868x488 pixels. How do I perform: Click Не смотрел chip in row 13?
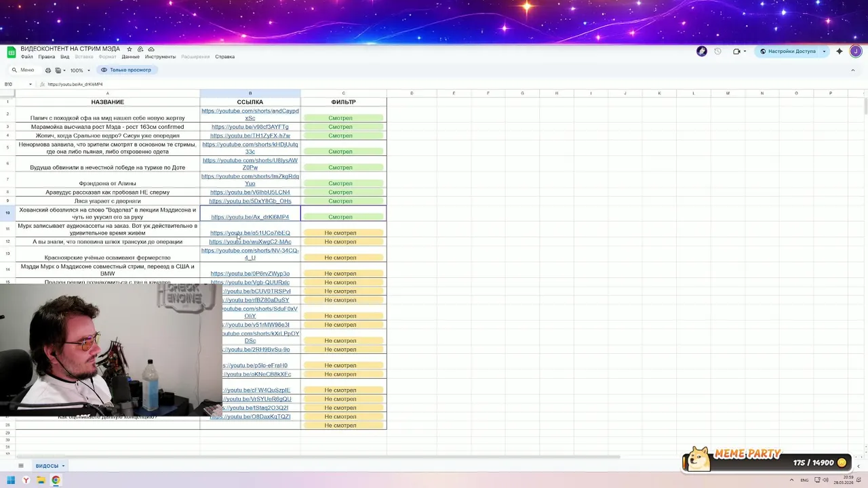pyautogui.click(x=343, y=258)
